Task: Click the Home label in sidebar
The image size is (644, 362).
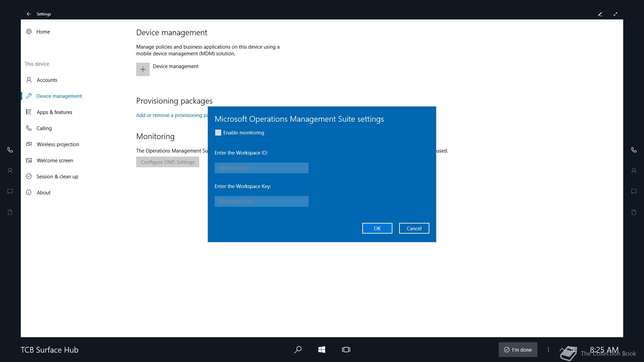Action: 43,32
